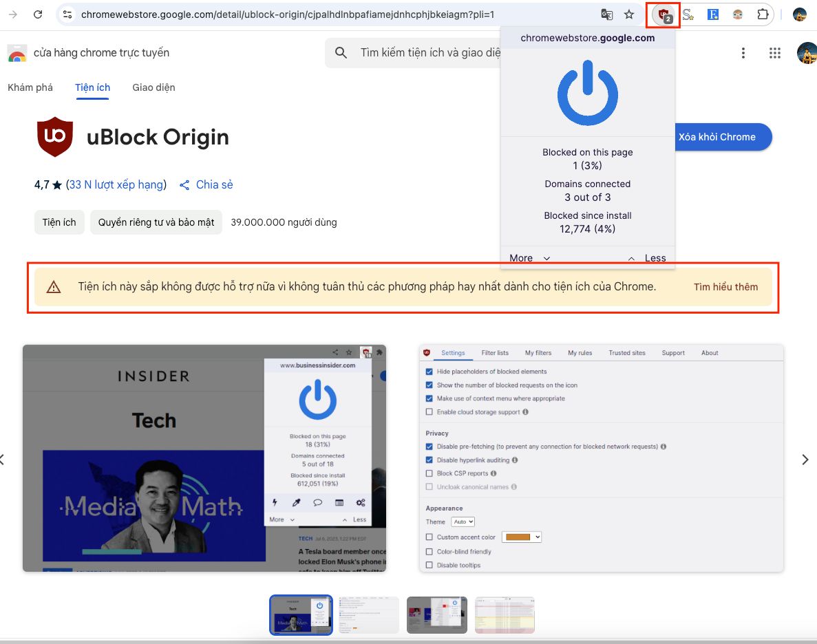Click the cửa hàng chrome trực tuyến title
The image size is (817, 644).
[x=102, y=52]
